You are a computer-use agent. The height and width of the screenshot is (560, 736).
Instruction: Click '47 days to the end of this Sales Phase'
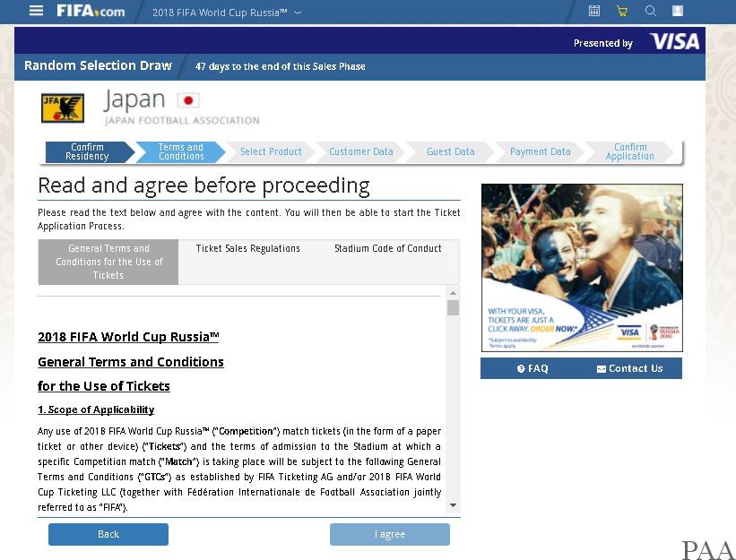pyautogui.click(x=281, y=66)
